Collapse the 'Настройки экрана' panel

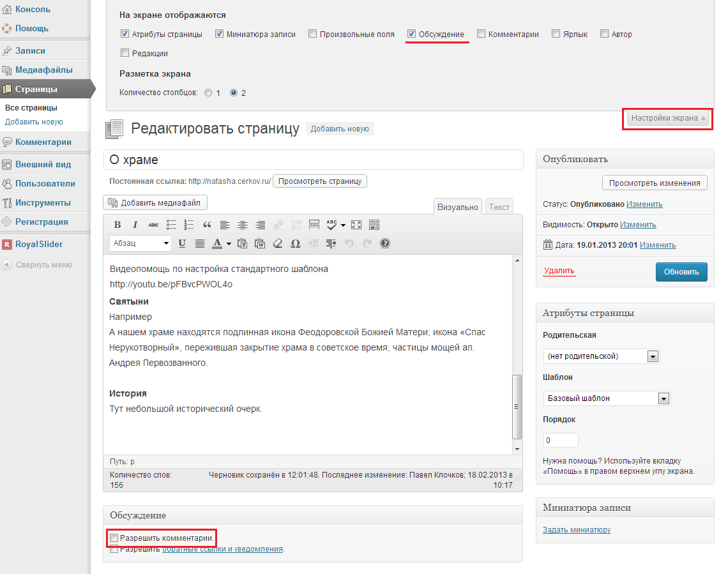click(667, 118)
